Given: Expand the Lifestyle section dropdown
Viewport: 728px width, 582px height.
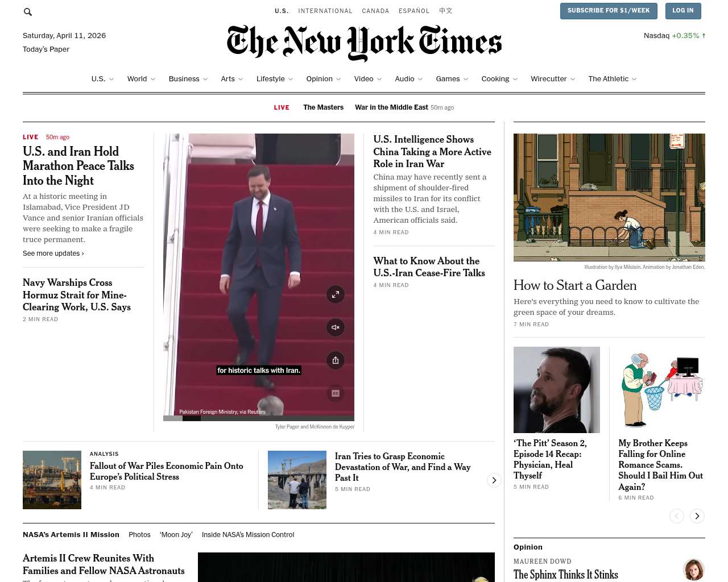Looking at the screenshot, I should click(275, 79).
